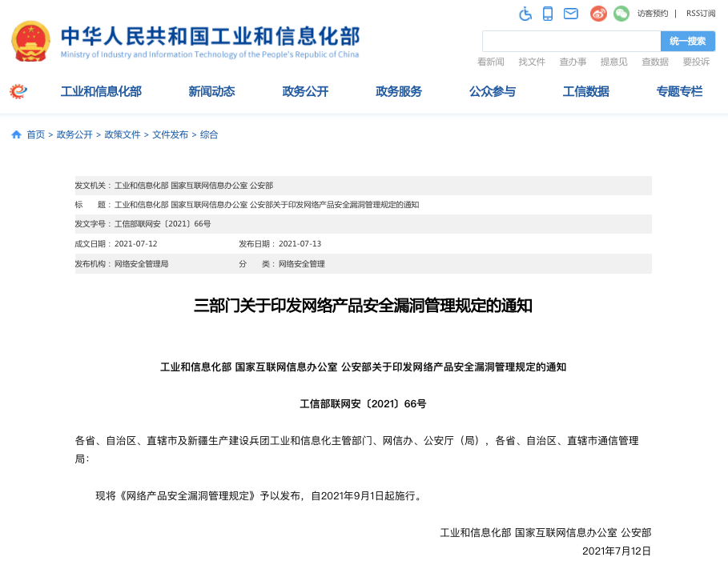Click the home icon before the breadcrumb
This screenshot has width=728, height=569.
point(16,134)
